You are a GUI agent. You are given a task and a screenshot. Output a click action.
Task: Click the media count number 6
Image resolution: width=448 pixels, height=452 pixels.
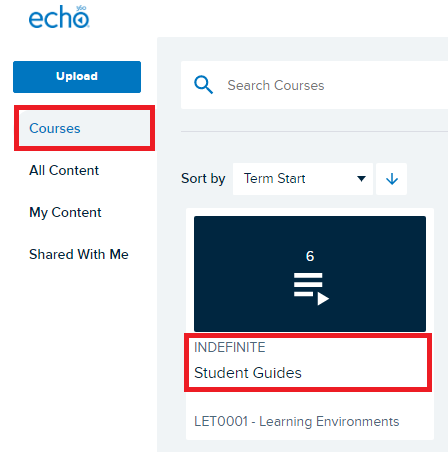(x=310, y=256)
